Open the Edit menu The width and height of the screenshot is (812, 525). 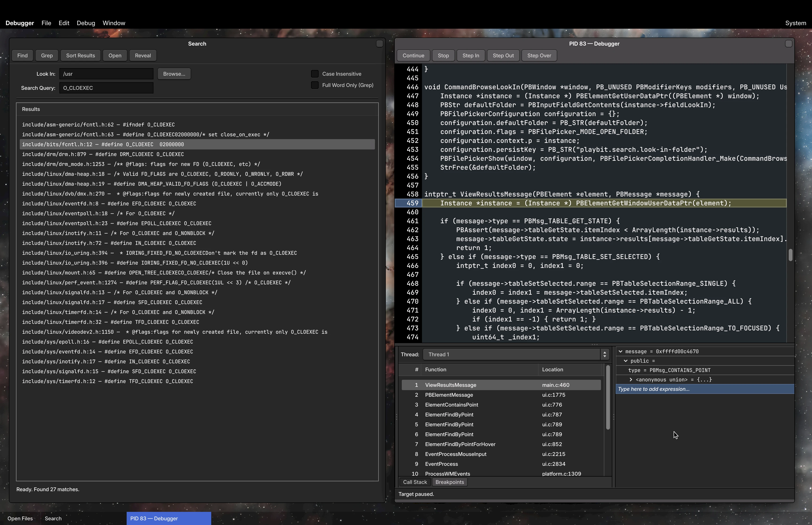64,23
